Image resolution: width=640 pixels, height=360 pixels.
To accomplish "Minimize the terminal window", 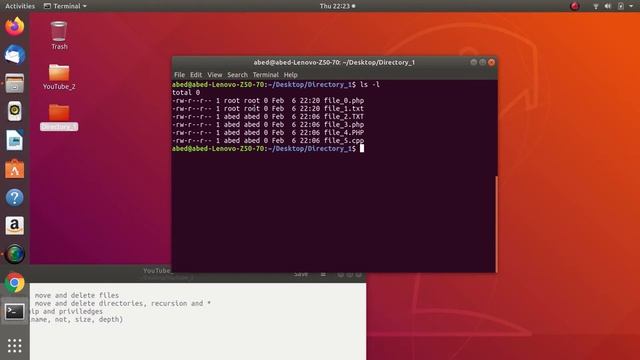I will coord(473,62).
